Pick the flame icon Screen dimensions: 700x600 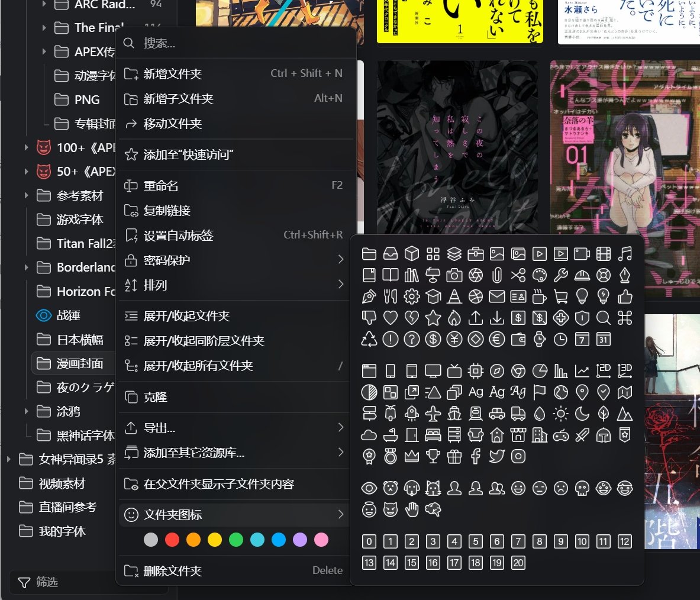(454, 318)
